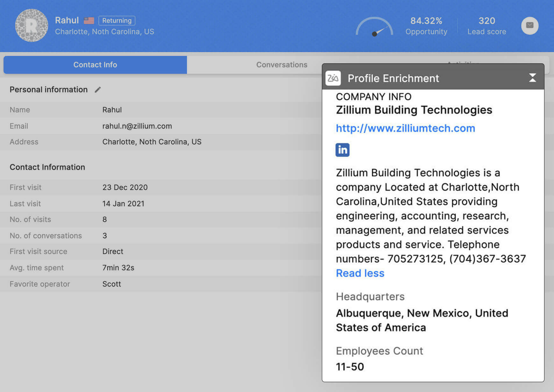
Task: Stay on the Contact Info tab
Action: [x=95, y=65]
